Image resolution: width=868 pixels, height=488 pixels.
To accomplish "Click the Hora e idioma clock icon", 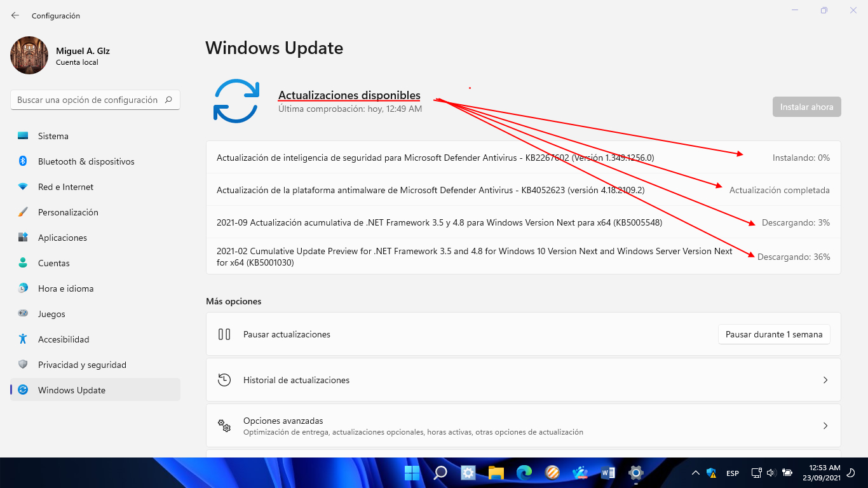I will (23, 288).
